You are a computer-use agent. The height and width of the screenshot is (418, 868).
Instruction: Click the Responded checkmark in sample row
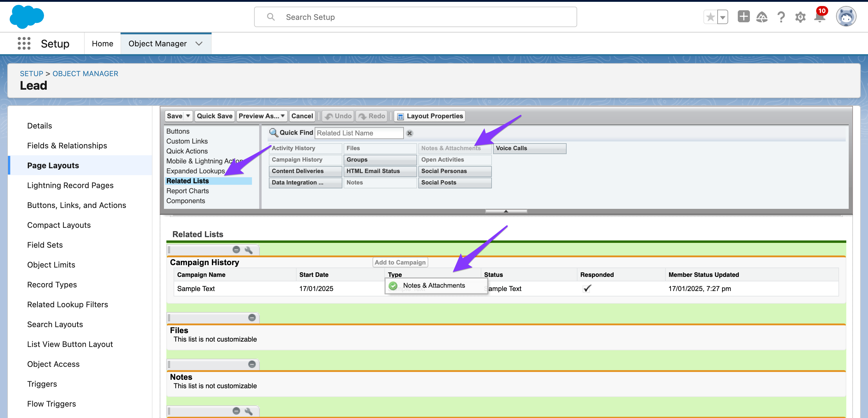[x=587, y=288]
